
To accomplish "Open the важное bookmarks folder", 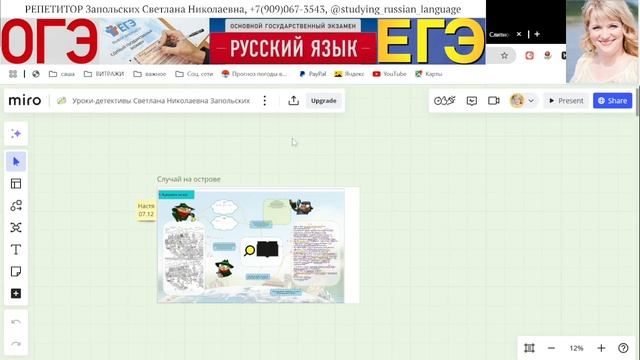I will (x=150, y=74).
